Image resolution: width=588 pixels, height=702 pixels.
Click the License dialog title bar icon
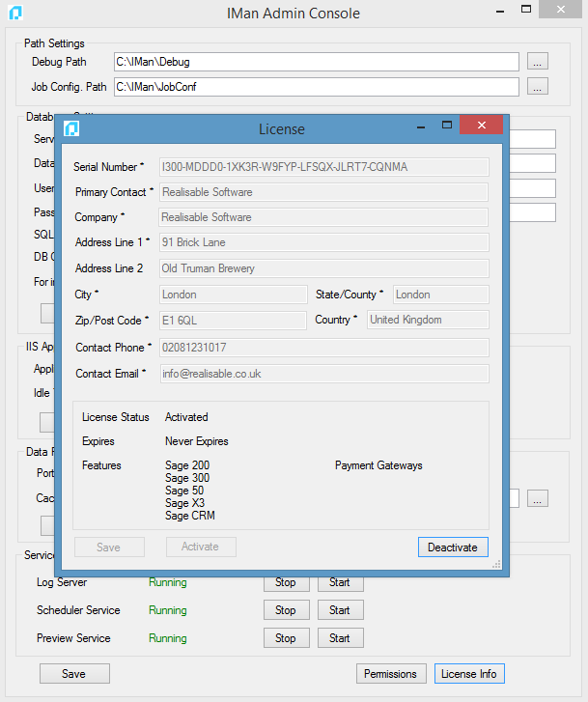coord(71,128)
